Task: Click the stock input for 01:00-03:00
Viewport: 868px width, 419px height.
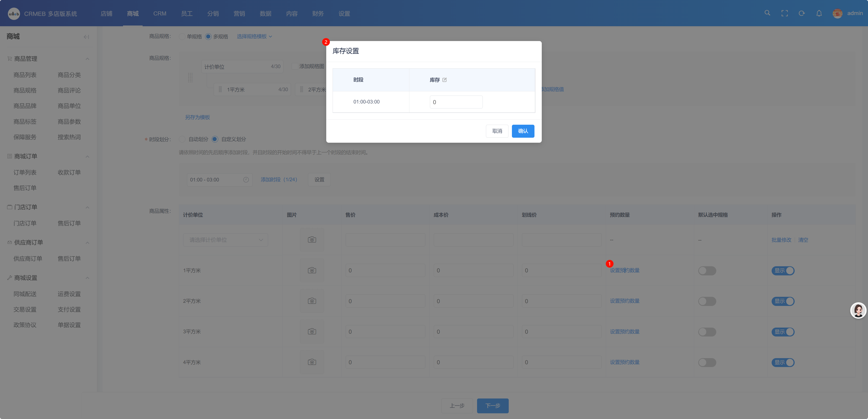Action: [456, 102]
